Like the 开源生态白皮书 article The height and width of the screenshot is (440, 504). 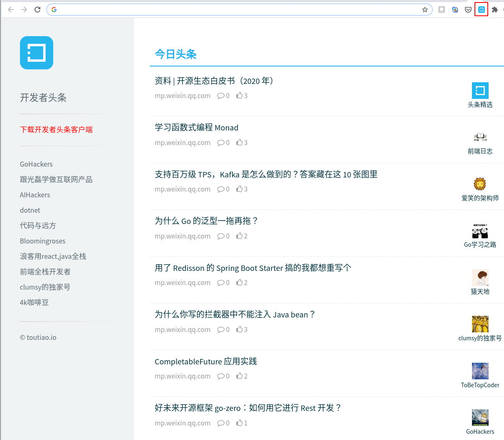[239, 96]
